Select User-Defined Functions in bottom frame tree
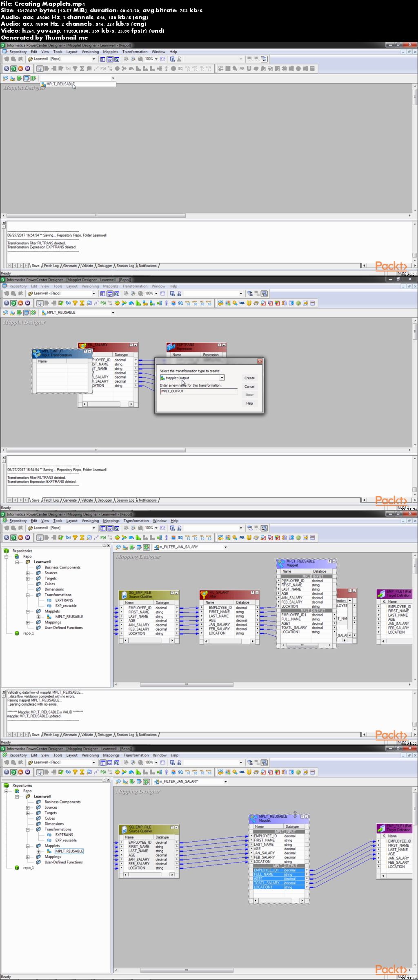Screen dimensions: 418x980 64,862
